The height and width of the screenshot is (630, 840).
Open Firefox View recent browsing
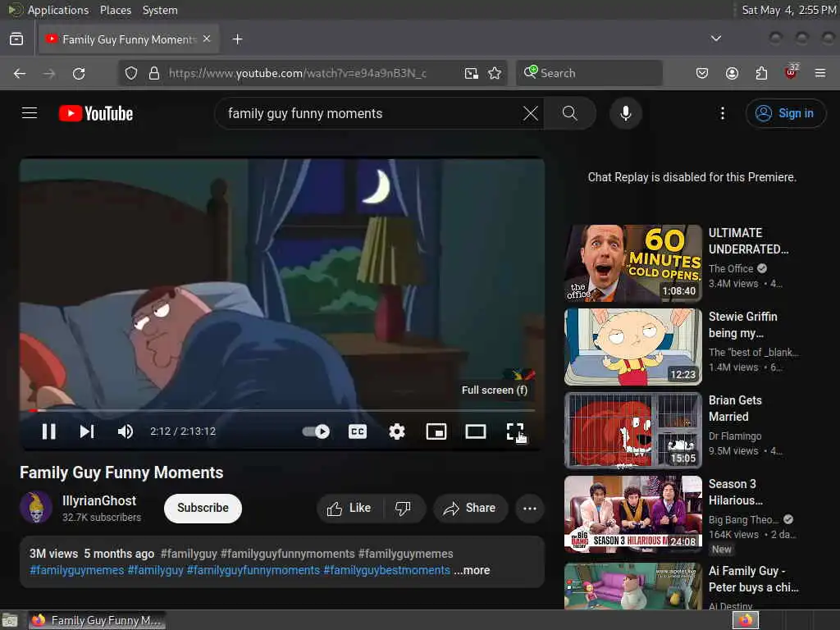point(16,39)
